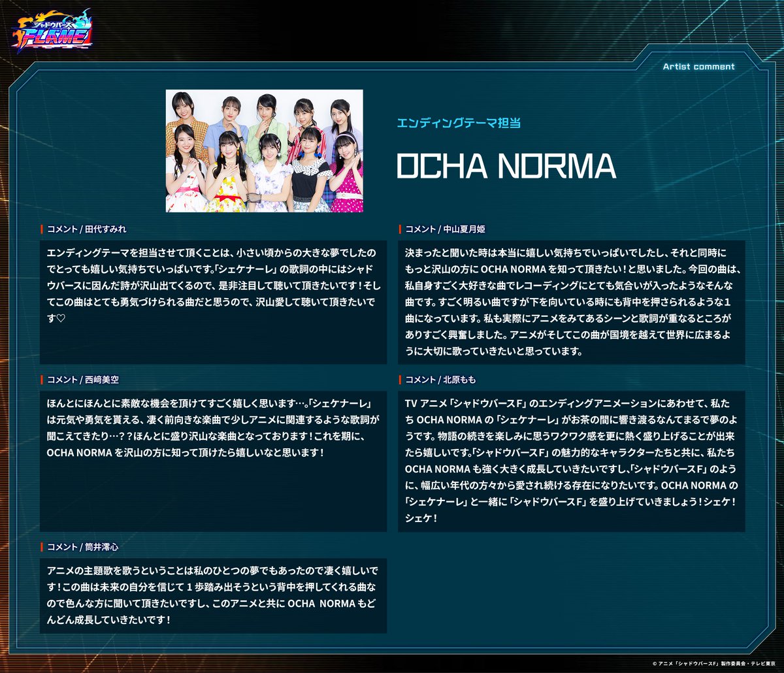
Task: Click the "エンディングテーマ担当" subtitle
Action: tap(459, 122)
